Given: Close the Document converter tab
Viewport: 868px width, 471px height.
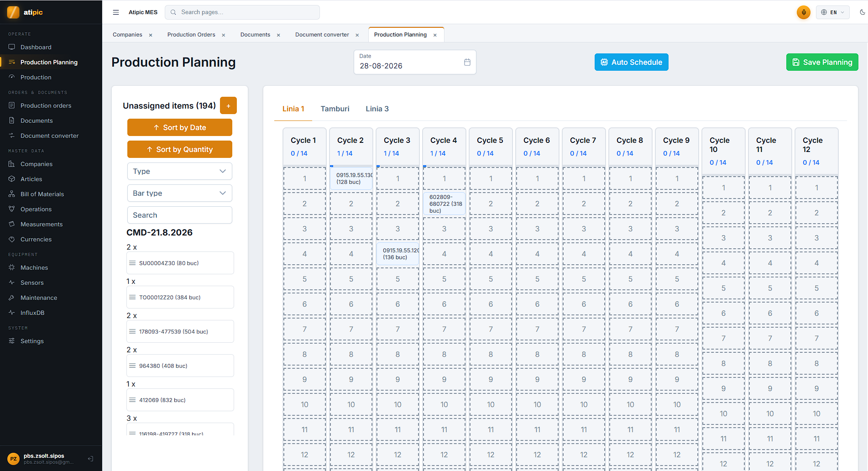Looking at the screenshot, I should point(357,35).
